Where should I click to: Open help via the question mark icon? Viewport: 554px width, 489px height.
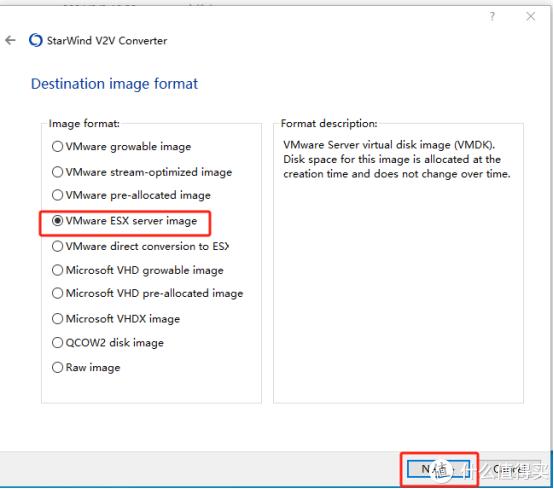click(x=492, y=16)
